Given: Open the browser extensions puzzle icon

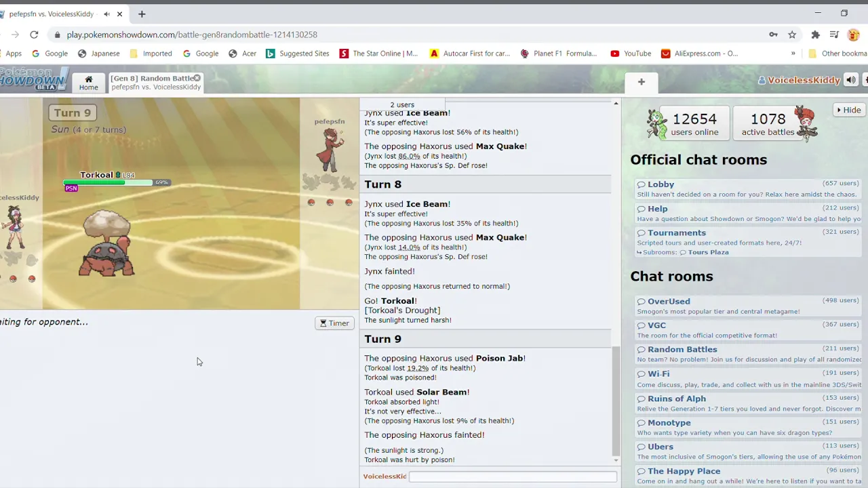Looking at the screenshot, I should 816,35.
